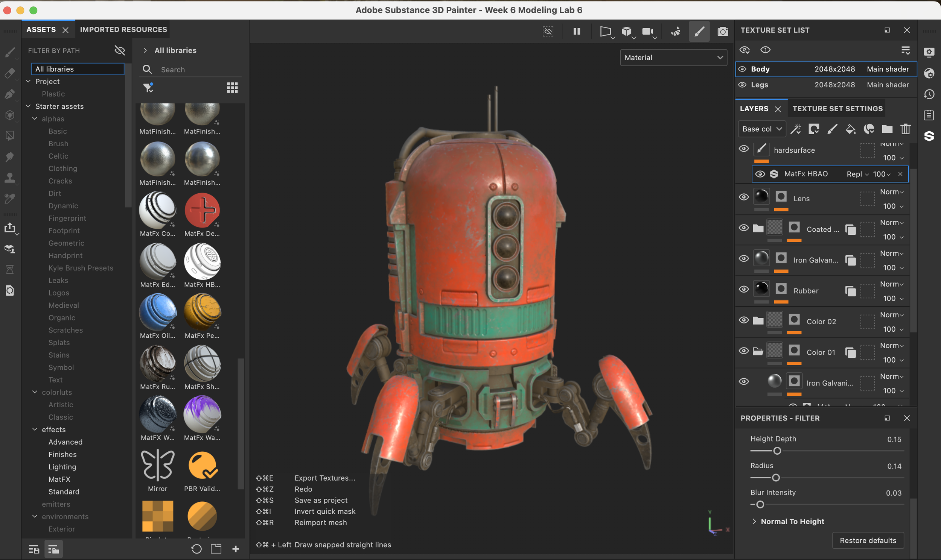The image size is (941, 560).
Task: Hide the Lens layer
Action: 744,196
